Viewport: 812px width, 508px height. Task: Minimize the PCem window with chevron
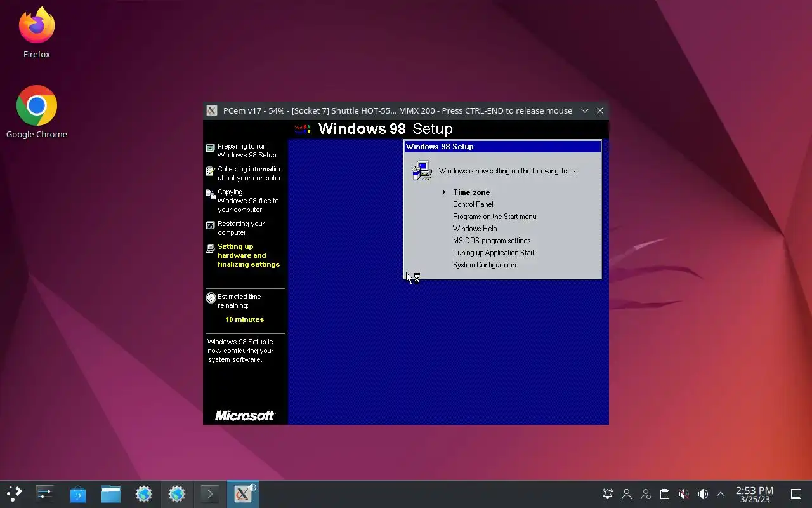(585, 110)
